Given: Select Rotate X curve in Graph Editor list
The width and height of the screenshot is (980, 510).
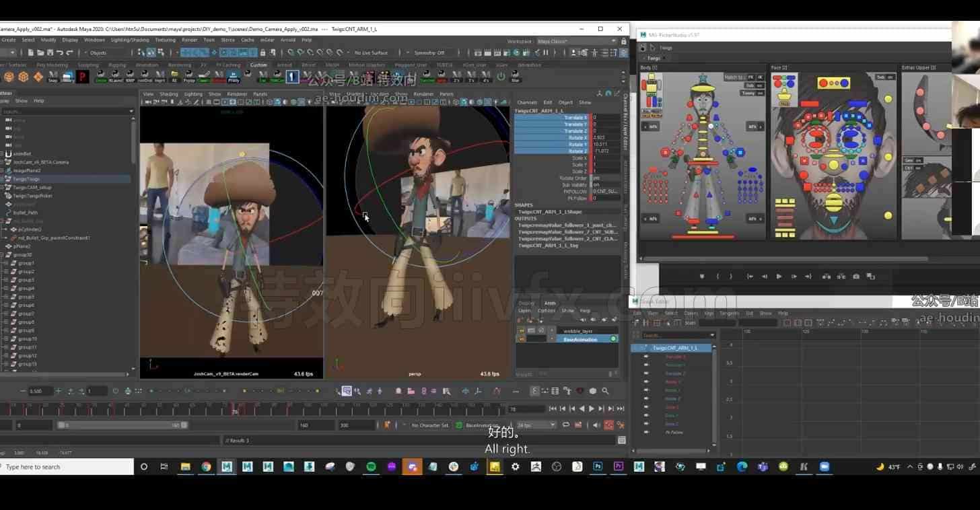Looking at the screenshot, I should (x=673, y=382).
